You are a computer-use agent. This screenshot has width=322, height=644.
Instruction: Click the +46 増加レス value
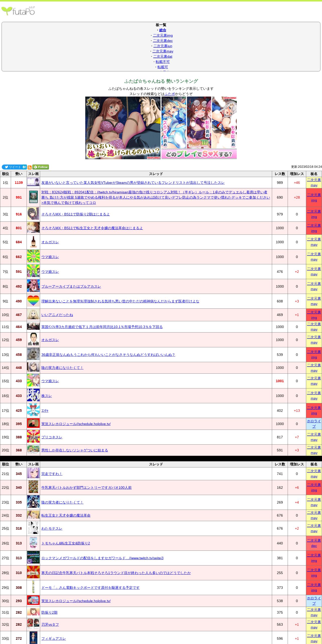click(x=297, y=183)
